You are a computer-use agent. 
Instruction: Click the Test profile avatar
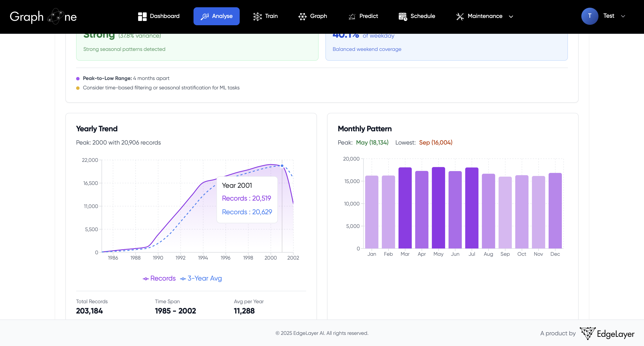pyautogui.click(x=590, y=16)
